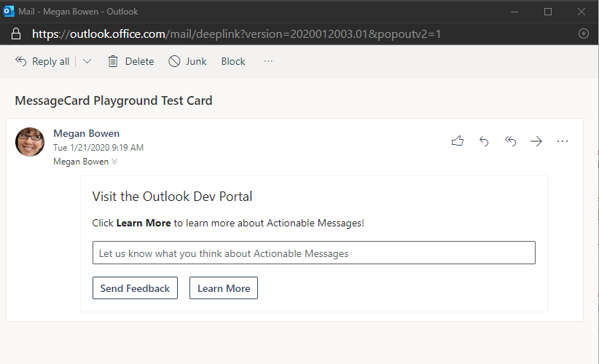This screenshot has width=599, height=364.
Task: Click sender name Megan Bowen
Action: (x=86, y=133)
